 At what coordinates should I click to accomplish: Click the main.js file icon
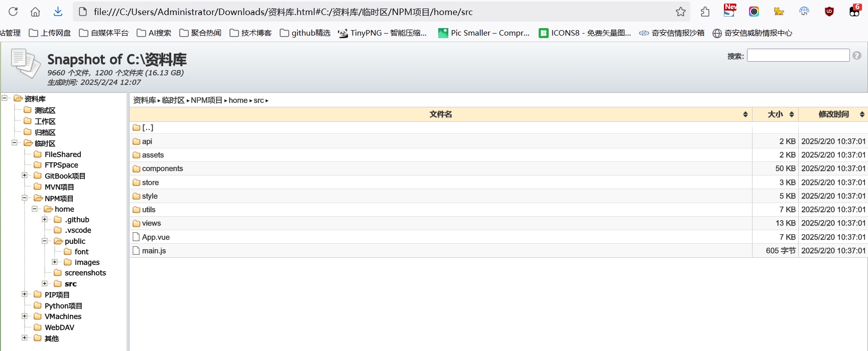click(x=136, y=250)
